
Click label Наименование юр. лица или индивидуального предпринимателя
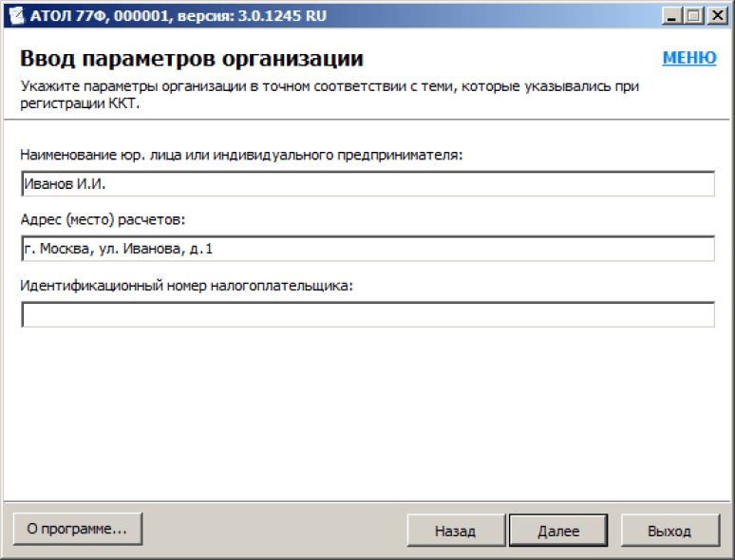pyautogui.click(x=241, y=155)
